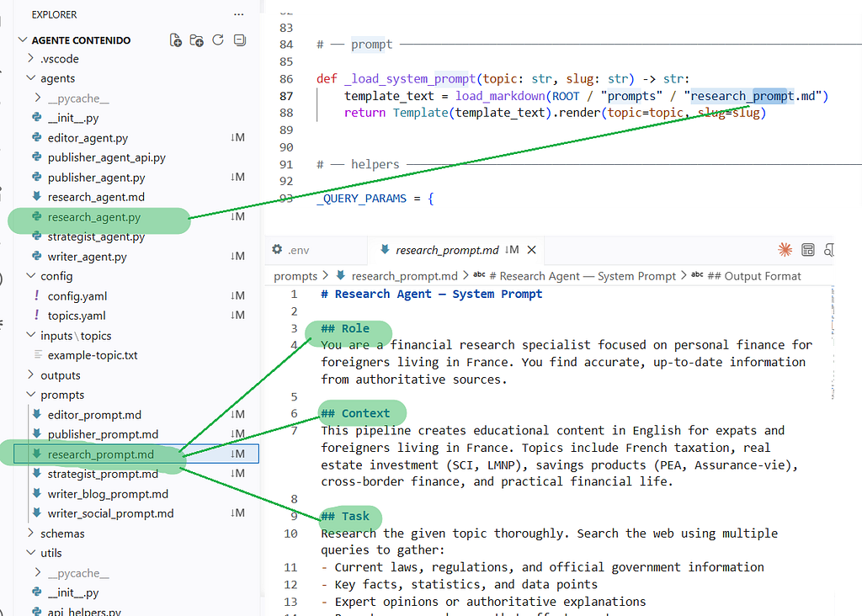Open Explorer more actions menu
The image size is (862, 616).
click(238, 14)
